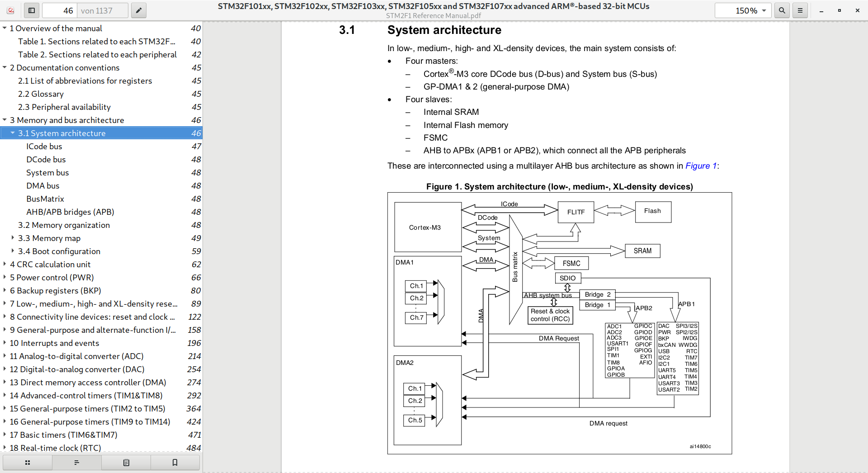Click the 'Cortex-M3' block in diagram

[428, 227]
